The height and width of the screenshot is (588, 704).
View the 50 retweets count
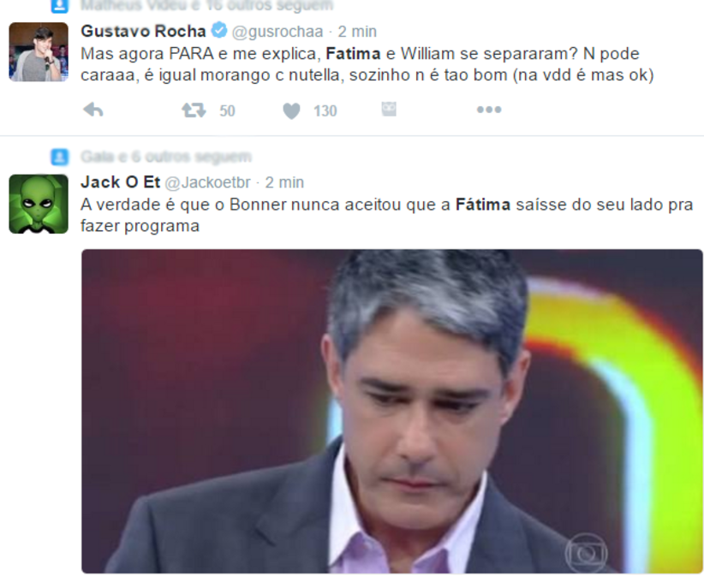(x=227, y=111)
